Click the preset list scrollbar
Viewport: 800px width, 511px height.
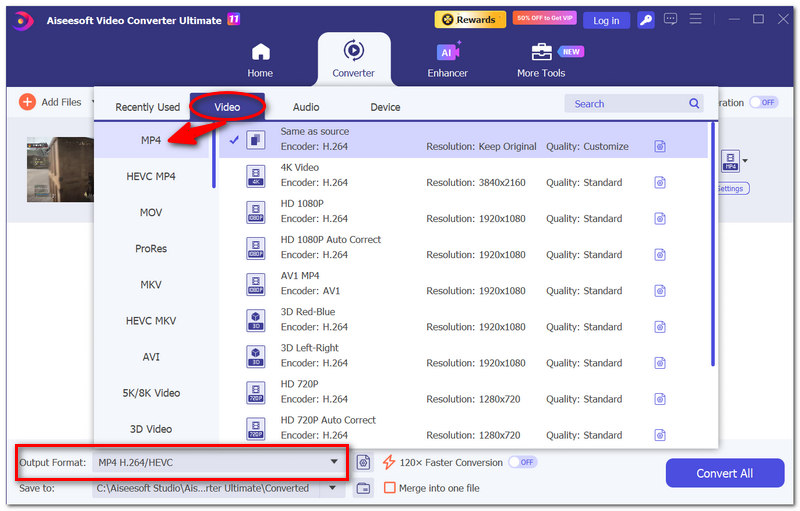tap(713, 244)
